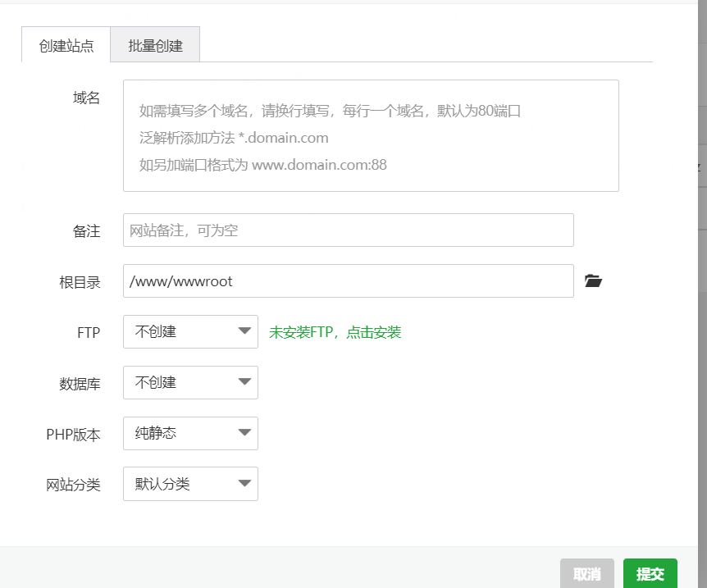Viewport: 707px width, 588px height.
Task: Open the 数据库 不创建 dropdown
Action: pyautogui.click(x=190, y=383)
